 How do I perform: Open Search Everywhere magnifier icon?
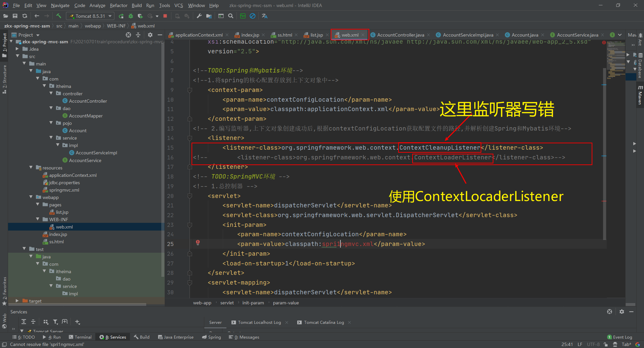(x=230, y=16)
